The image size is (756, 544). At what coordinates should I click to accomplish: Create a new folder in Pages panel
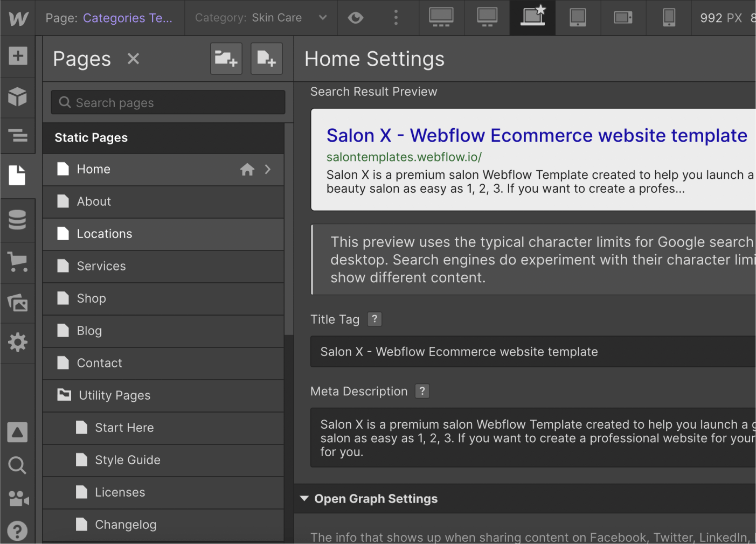click(x=226, y=58)
